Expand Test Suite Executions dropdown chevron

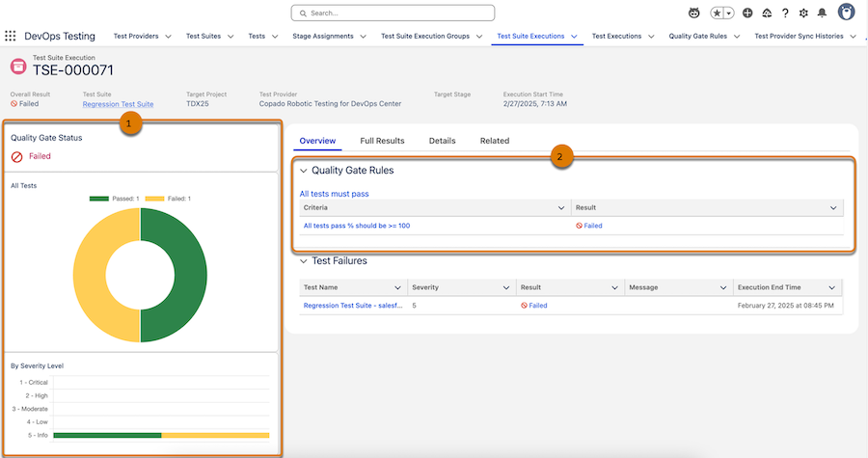click(x=574, y=37)
